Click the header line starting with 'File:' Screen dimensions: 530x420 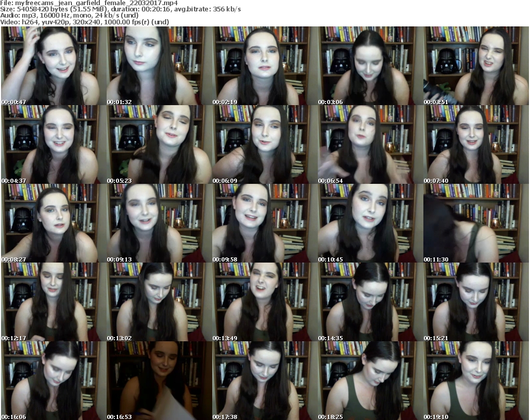tap(89, 3)
